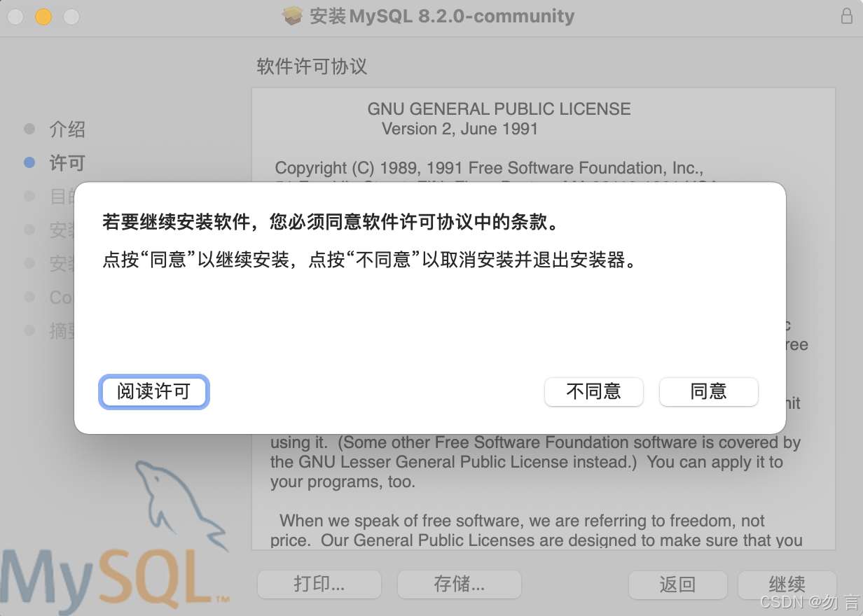
Task: Click the 软件许可协议 heading label
Action: click(312, 66)
